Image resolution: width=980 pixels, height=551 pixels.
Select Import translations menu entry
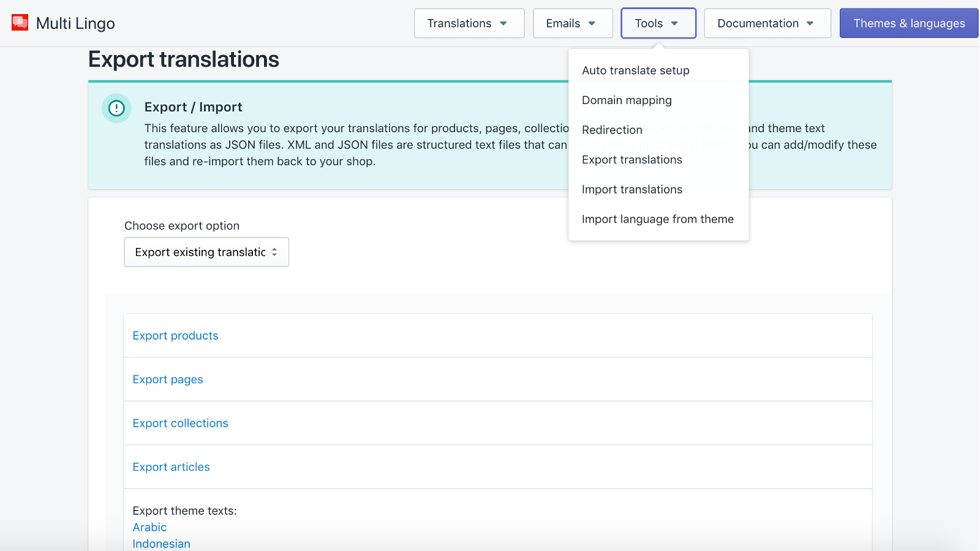point(631,189)
